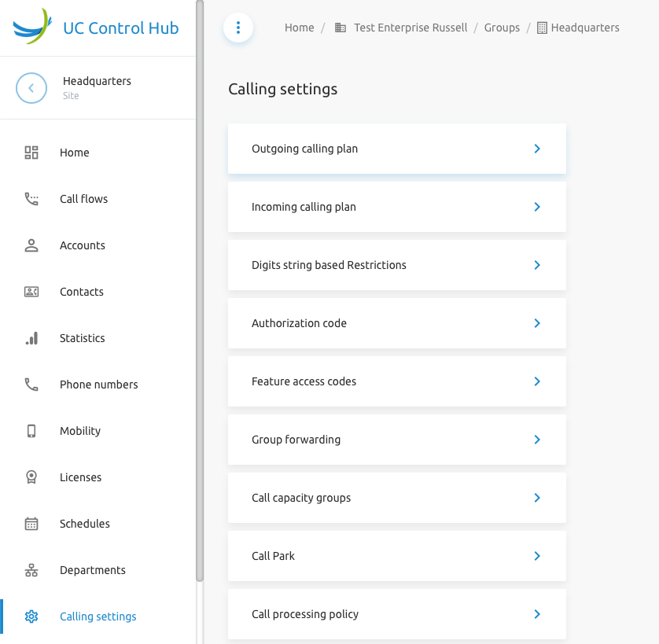Open the three-dot options menu button
The height and width of the screenshot is (644, 659).
[x=238, y=28]
